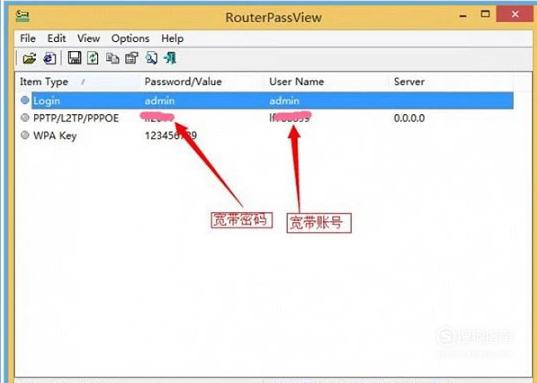Sort by Item Type column header
Image resolution: width=537 pixels, height=383 pixels.
pos(77,82)
